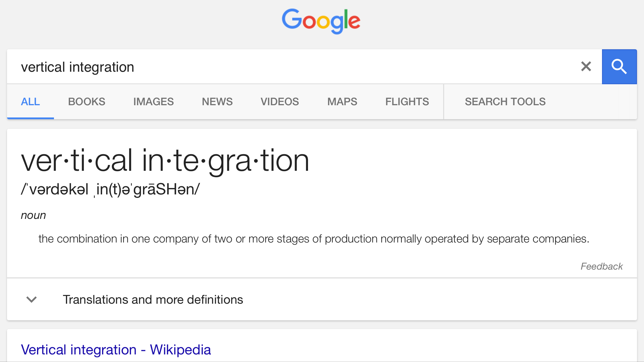The height and width of the screenshot is (362, 644).
Task: Clear the search query with X
Action: coord(586,67)
